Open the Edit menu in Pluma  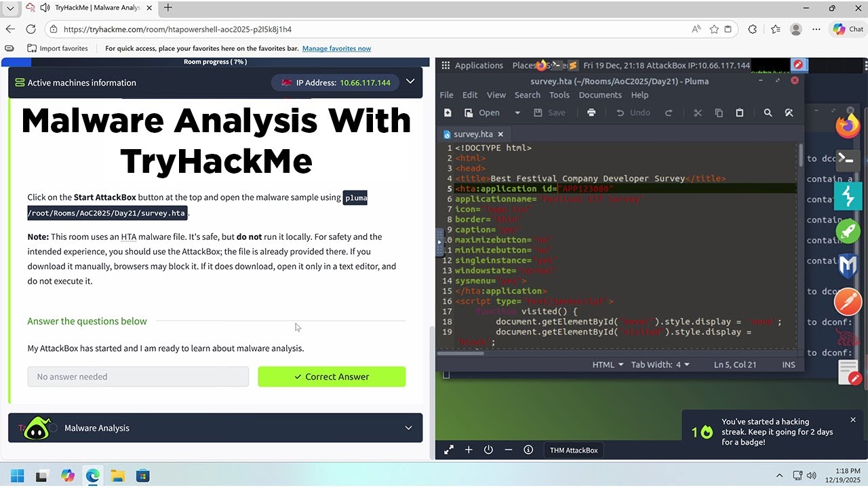(x=470, y=95)
